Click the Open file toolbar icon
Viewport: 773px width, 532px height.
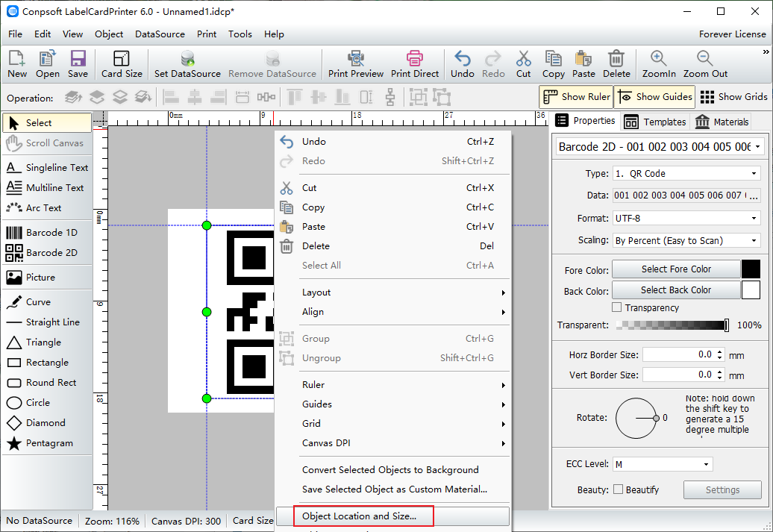coord(47,64)
